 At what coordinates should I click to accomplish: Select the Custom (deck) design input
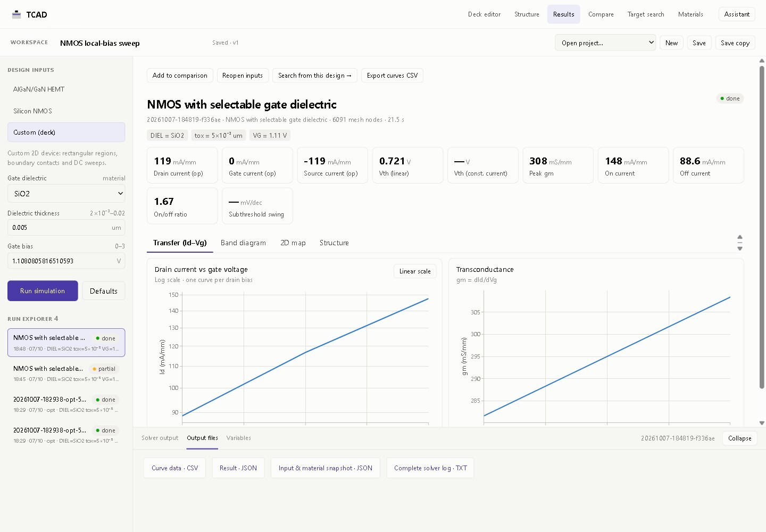pyautogui.click(x=66, y=132)
